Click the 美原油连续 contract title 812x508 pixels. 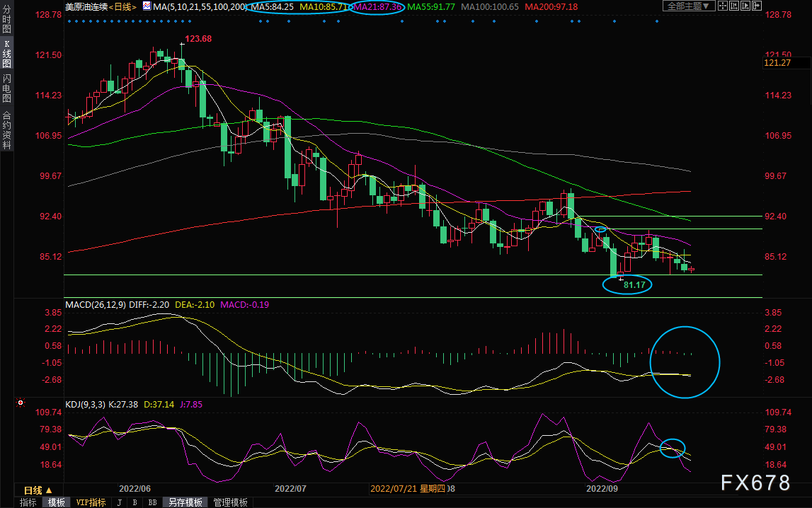pos(86,7)
